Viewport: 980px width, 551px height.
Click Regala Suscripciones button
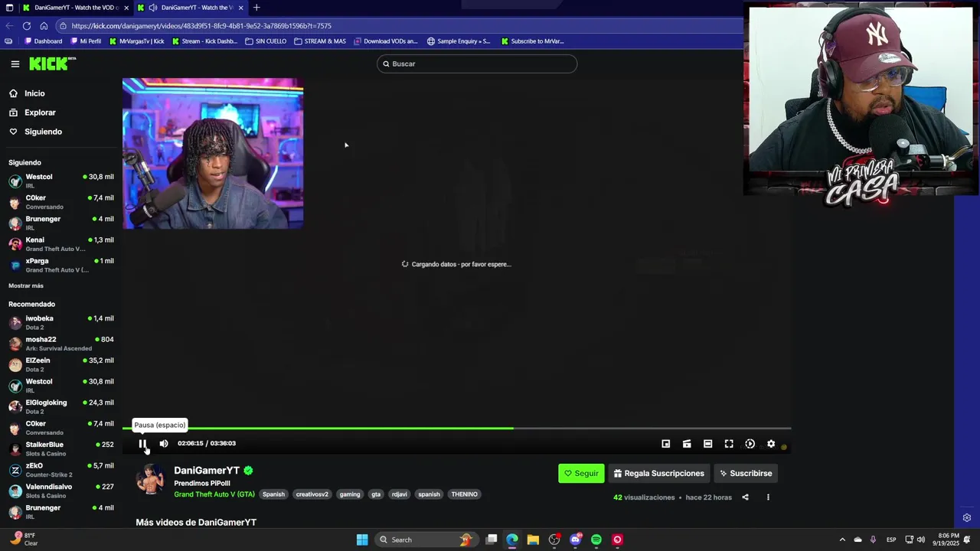coord(658,473)
